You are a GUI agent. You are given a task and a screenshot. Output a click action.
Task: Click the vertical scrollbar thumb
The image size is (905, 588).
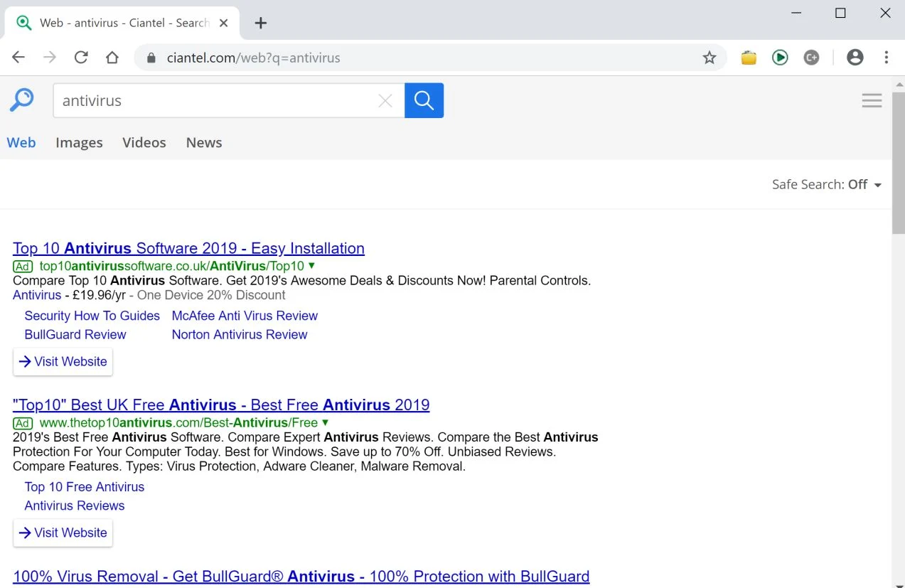(x=899, y=162)
